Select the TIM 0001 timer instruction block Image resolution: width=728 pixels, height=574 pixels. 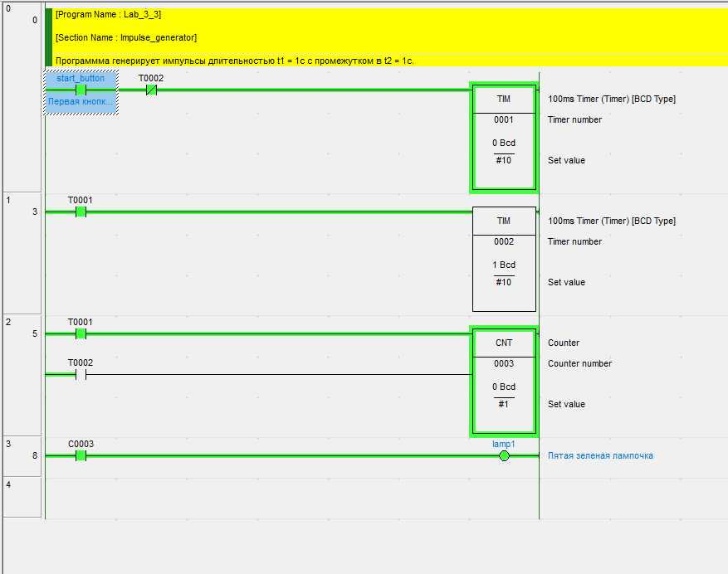click(x=504, y=138)
